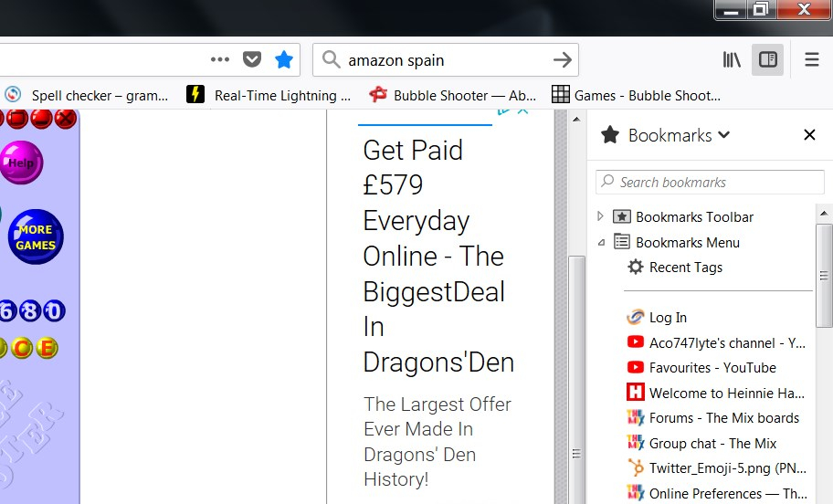Image resolution: width=833 pixels, height=504 pixels.
Task: Submit search with the arrow button
Action: (562, 59)
